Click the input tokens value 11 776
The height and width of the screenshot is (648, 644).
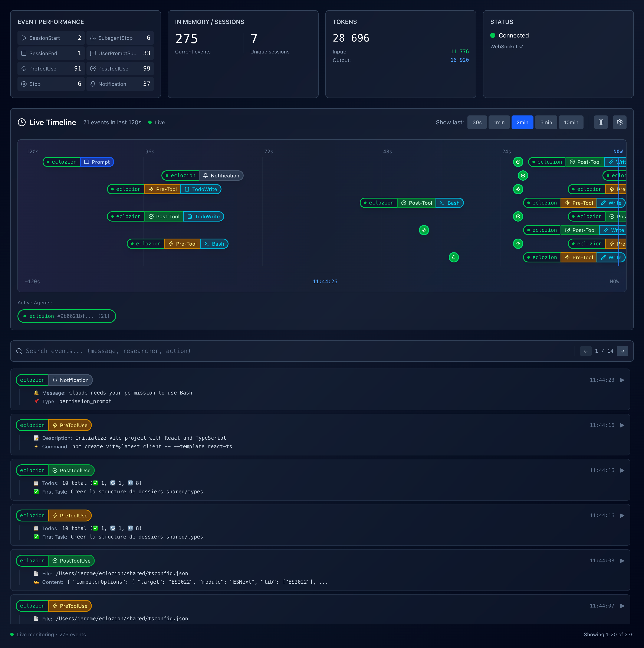click(x=460, y=52)
